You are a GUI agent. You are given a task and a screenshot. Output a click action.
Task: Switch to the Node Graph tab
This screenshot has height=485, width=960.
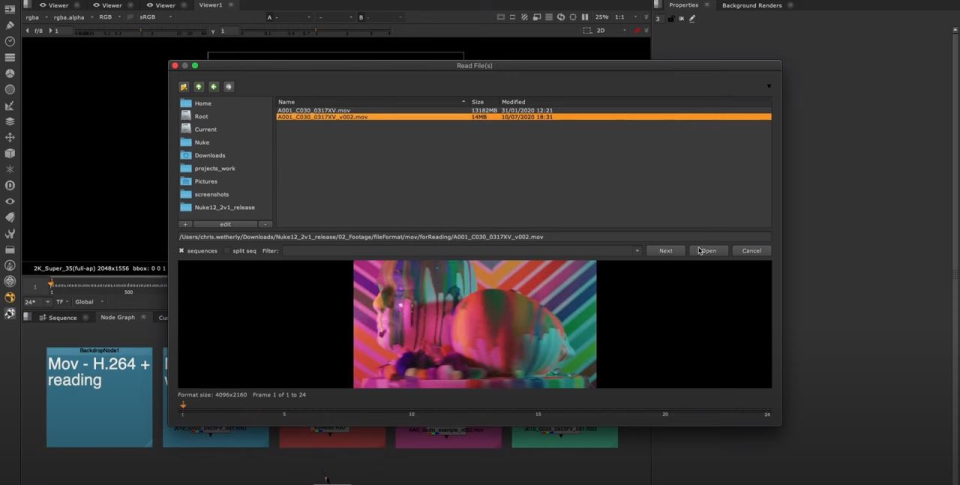117,317
